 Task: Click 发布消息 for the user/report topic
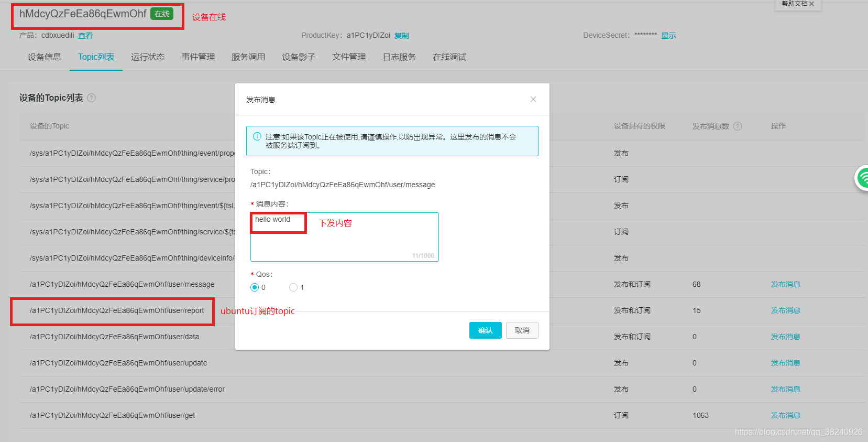coord(785,310)
